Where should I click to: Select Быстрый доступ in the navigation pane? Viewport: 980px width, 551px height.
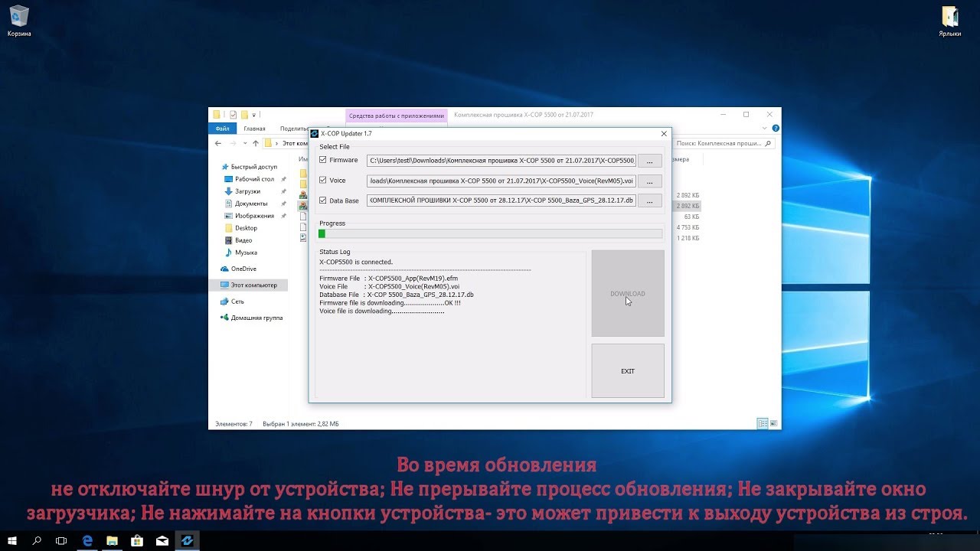(x=253, y=167)
